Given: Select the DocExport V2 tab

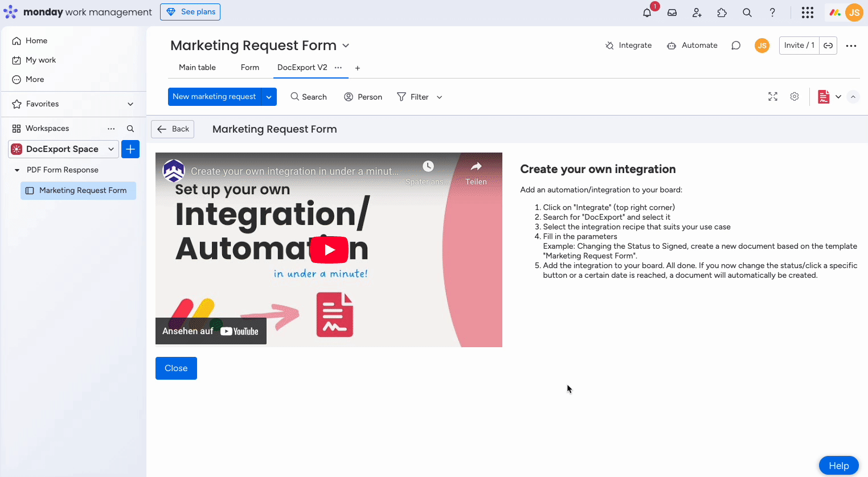Looking at the screenshot, I should (x=302, y=67).
